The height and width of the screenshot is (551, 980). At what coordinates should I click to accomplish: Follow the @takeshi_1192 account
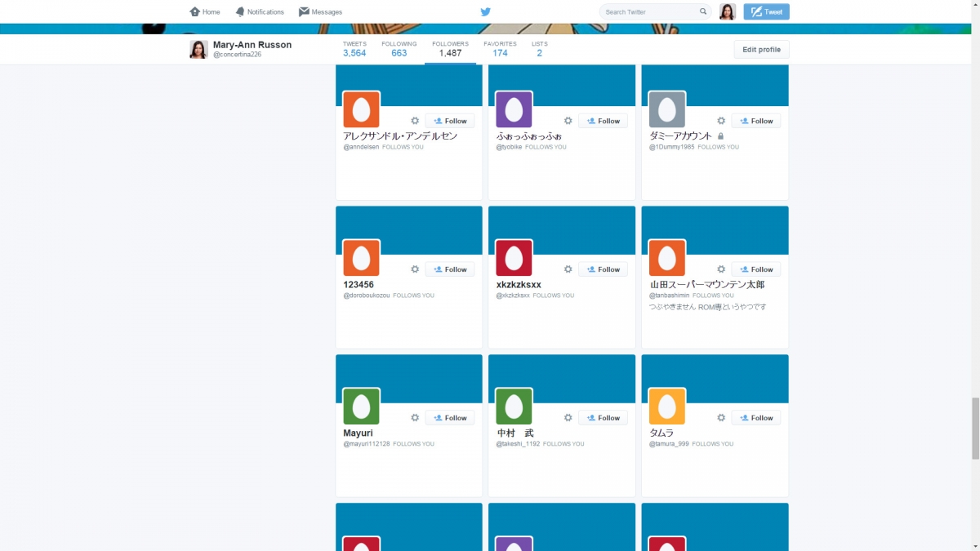click(603, 418)
